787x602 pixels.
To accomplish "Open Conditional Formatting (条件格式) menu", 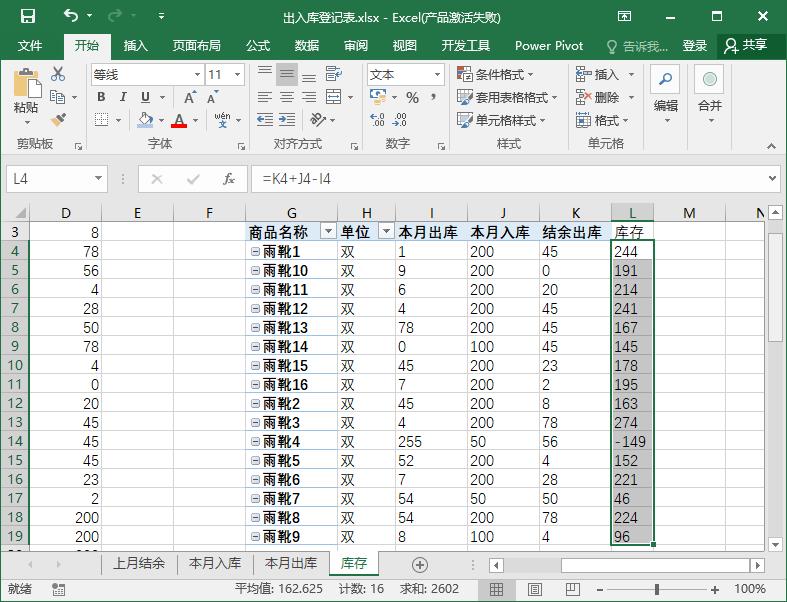I will pos(495,74).
